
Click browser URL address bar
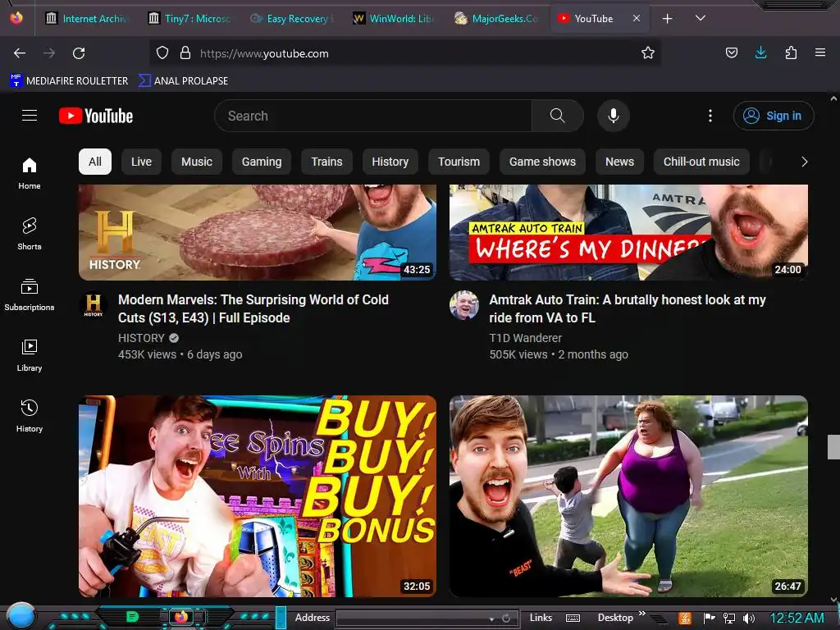pos(404,53)
